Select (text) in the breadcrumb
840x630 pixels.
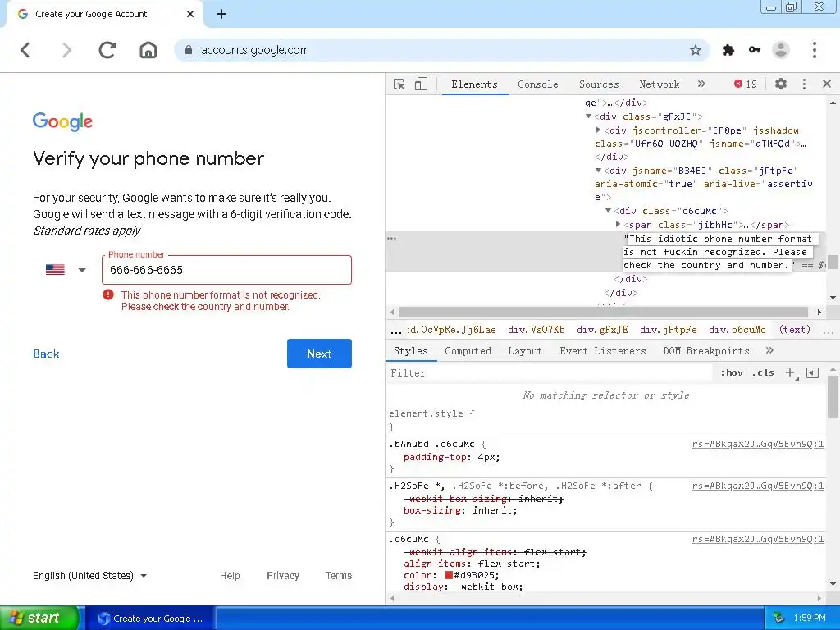point(794,330)
